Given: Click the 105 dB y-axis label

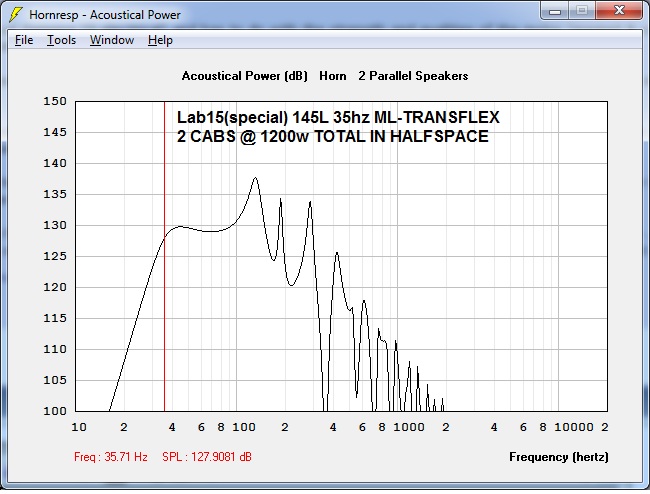Looking at the screenshot, I should pyautogui.click(x=55, y=380).
